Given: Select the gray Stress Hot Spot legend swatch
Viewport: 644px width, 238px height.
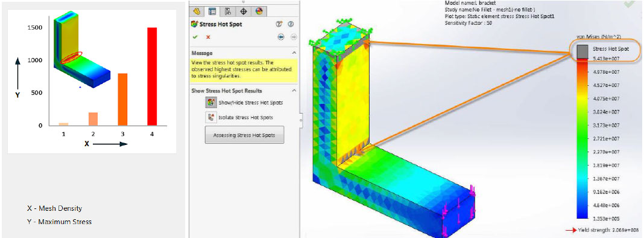Looking at the screenshot, I should point(582,51).
